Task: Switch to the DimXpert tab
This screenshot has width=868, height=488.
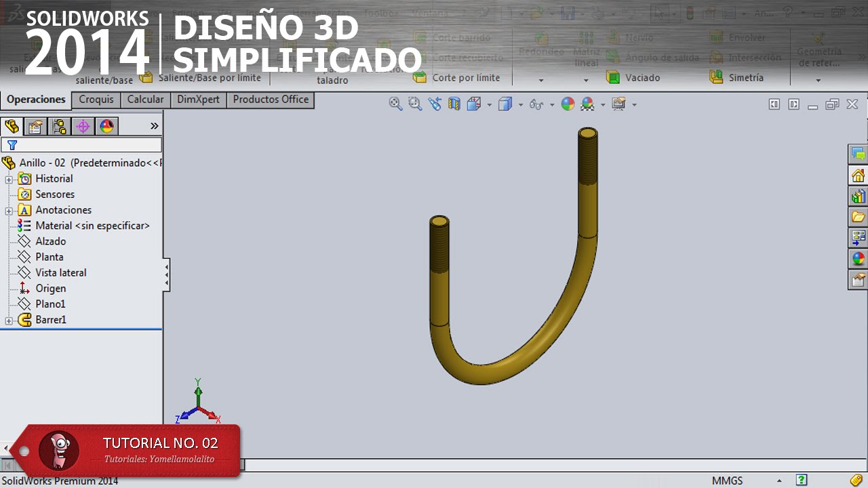Action: click(198, 100)
